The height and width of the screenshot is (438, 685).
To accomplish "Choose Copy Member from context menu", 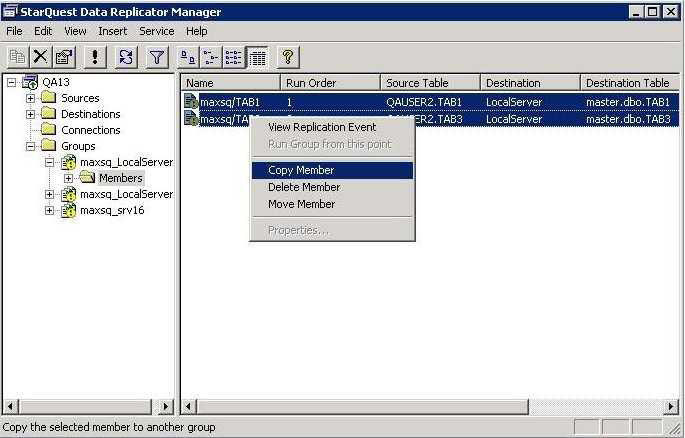I will [301, 170].
